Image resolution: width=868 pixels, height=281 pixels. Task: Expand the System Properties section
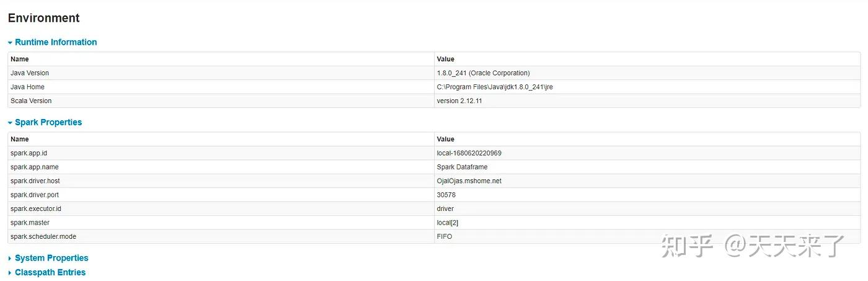pyautogui.click(x=51, y=258)
